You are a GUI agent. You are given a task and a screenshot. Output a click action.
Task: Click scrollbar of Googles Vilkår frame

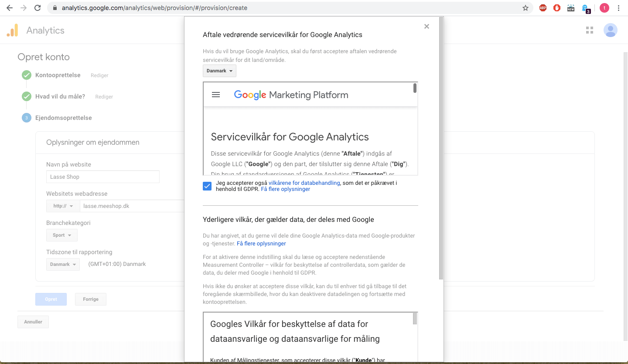(415, 319)
